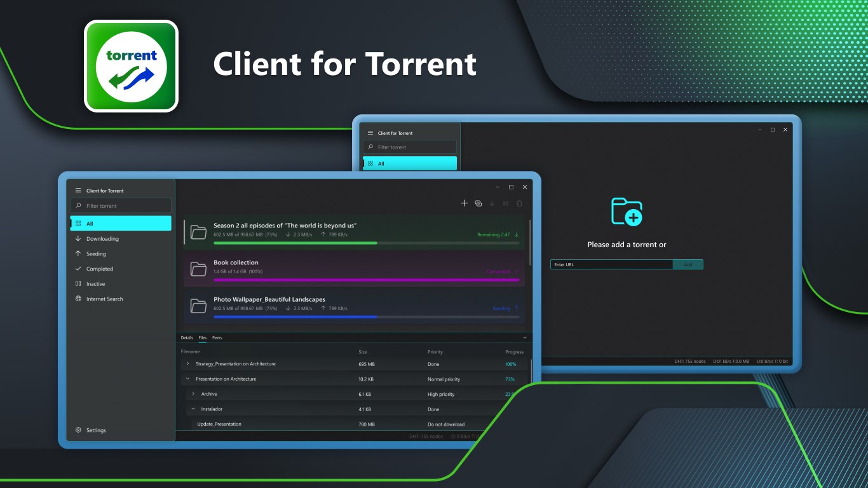Screen dimensions: 868x488
Task: Open the Details tab
Action: point(187,337)
